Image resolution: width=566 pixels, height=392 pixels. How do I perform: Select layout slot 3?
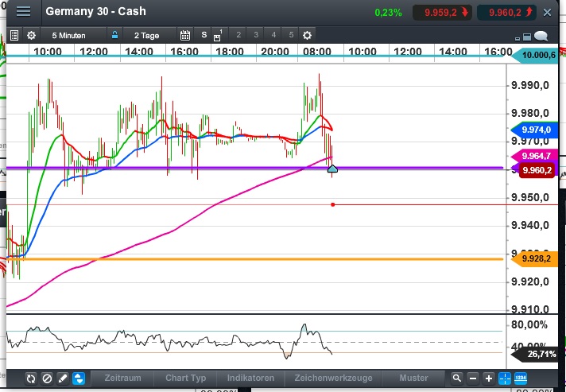[x=256, y=35]
